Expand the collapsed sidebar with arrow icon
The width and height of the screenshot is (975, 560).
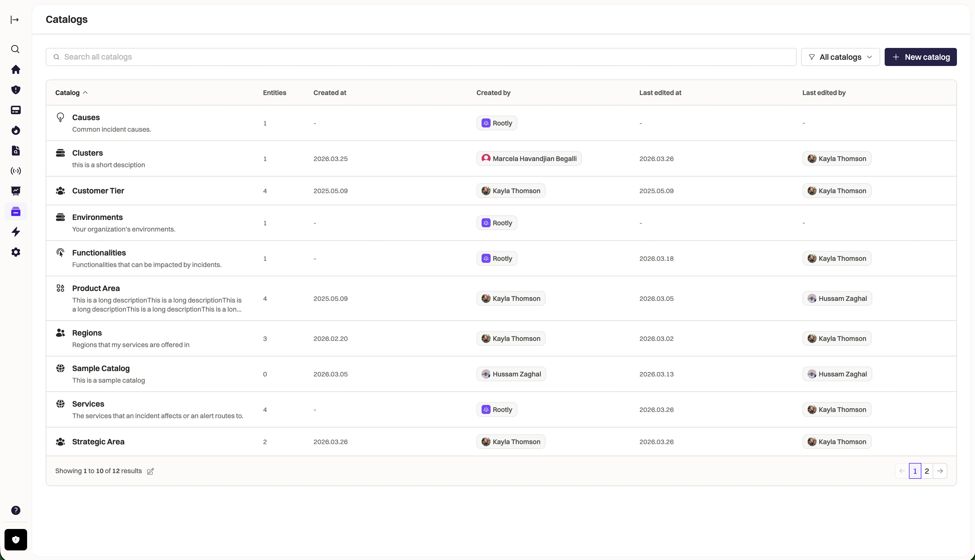15,20
